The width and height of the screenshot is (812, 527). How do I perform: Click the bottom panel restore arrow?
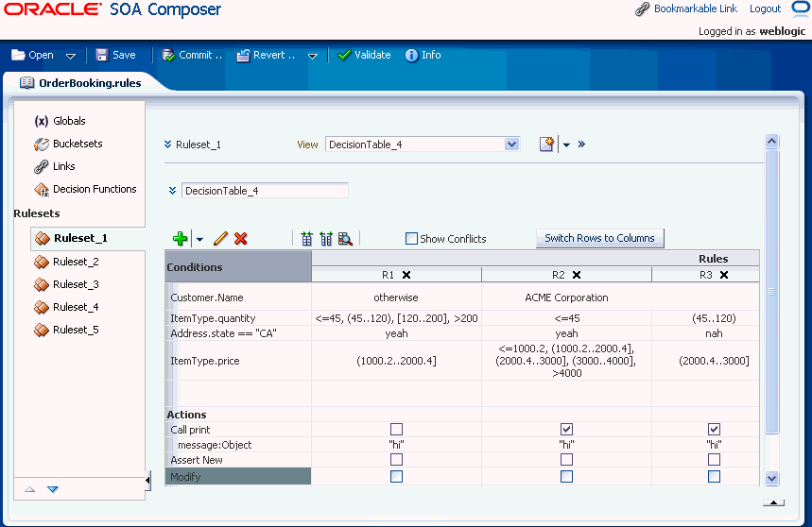tap(773, 502)
